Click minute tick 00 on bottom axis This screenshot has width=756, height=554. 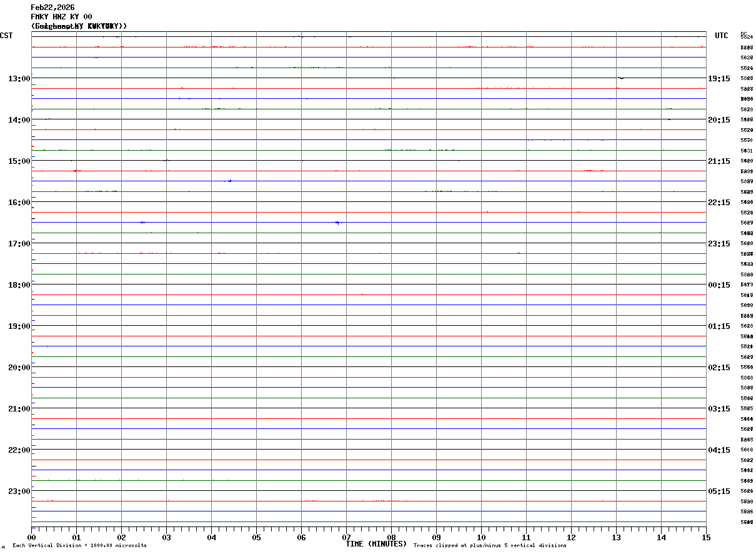(x=31, y=537)
